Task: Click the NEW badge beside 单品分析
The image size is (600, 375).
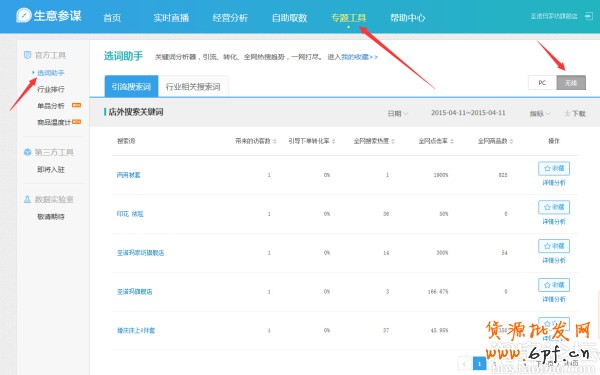Action: [77, 105]
